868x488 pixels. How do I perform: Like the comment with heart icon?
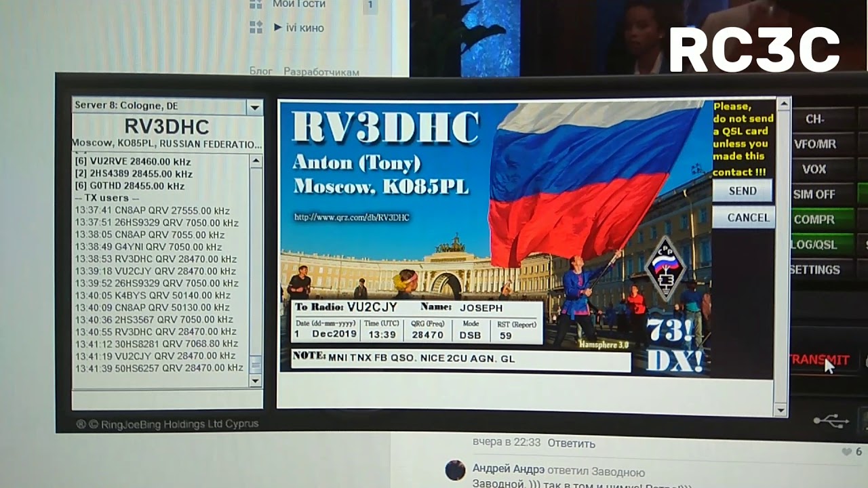pos(846,451)
